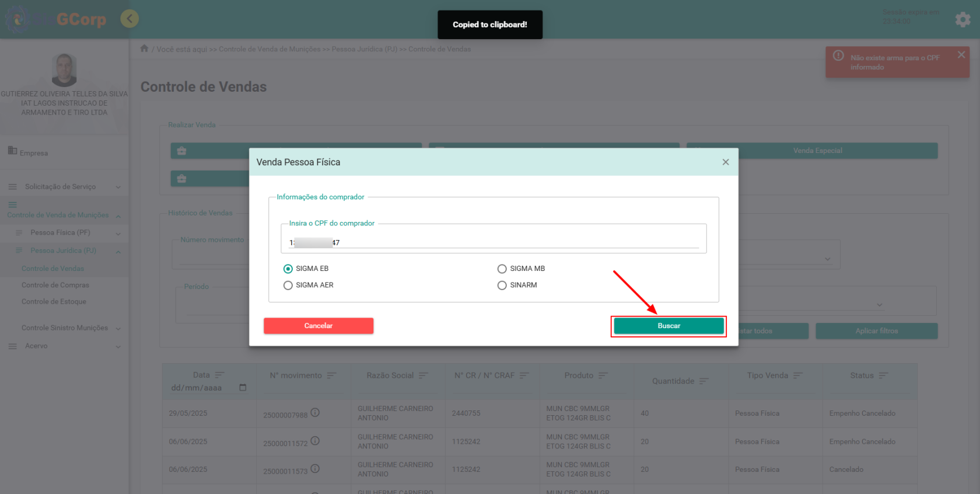Click the Produto column filter icon
The width and height of the screenshot is (980, 494).
pos(603,375)
